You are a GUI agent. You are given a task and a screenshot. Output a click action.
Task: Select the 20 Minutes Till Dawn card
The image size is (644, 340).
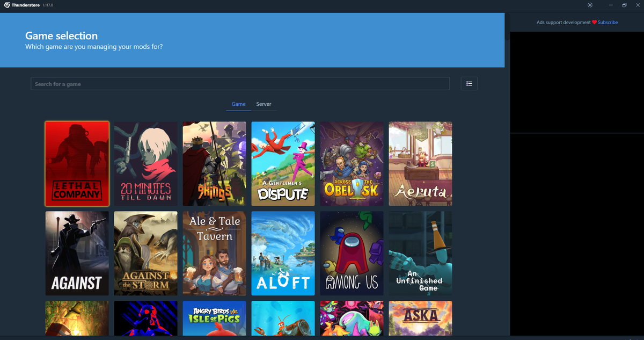coord(146,164)
